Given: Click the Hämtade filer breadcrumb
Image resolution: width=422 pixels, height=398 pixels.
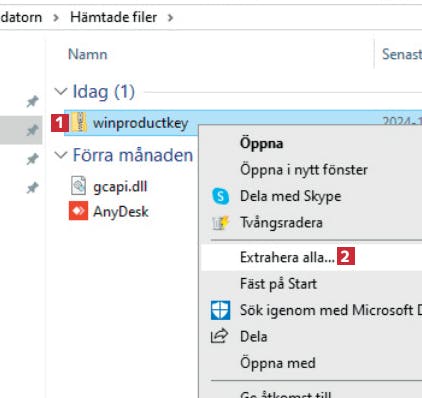Looking at the screenshot, I should click(114, 17).
